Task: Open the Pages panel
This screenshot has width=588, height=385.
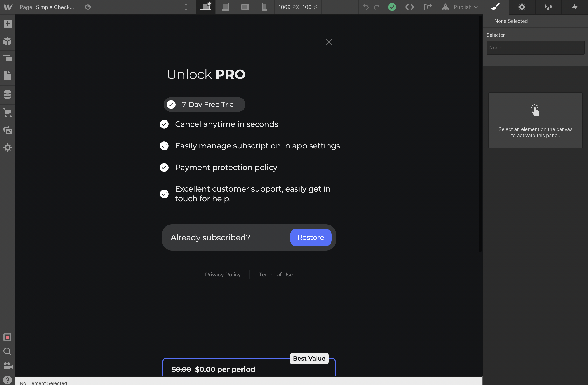Action: 7,75
